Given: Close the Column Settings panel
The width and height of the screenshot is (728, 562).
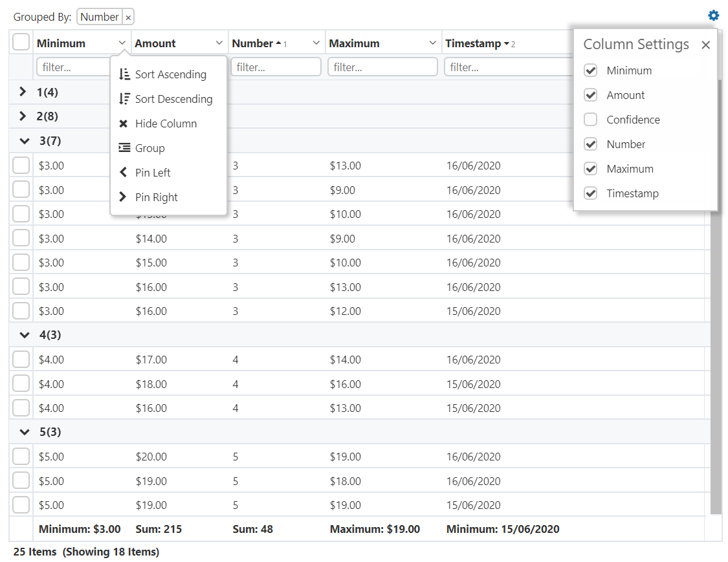Looking at the screenshot, I should (705, 45).
